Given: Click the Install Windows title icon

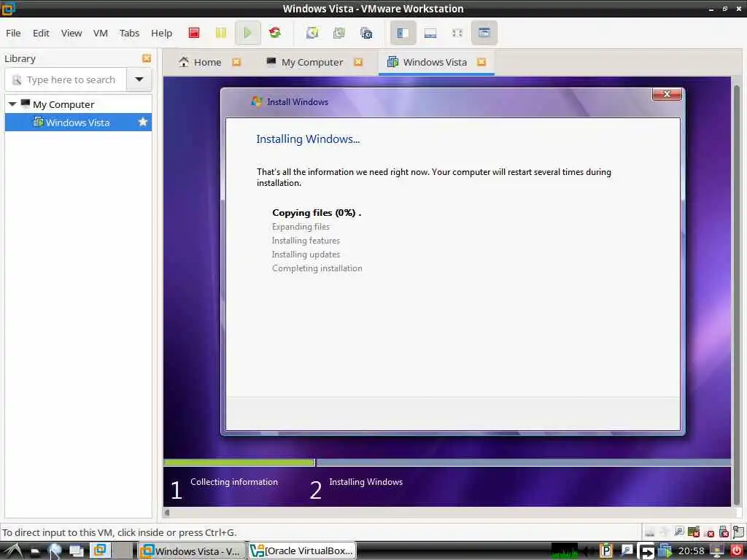Looking at the screenshot, I should [x=256, y=101].
